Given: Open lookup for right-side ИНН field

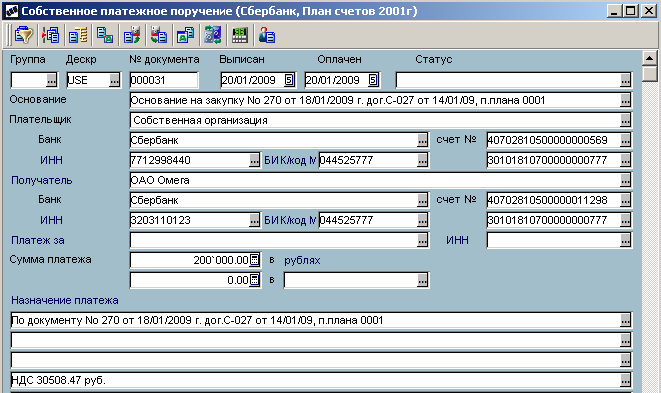Looking at the screenshot, I should [x=626, y=240].
